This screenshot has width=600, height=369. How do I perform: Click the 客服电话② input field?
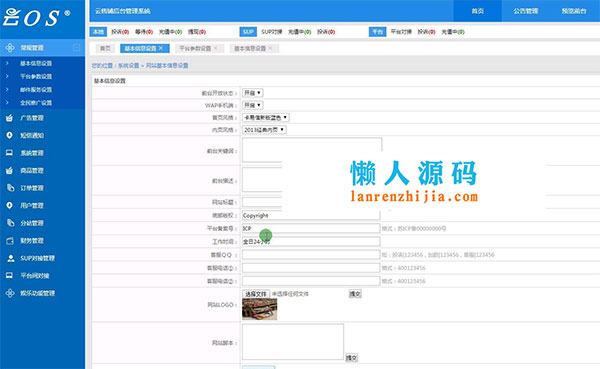(311, 281)
